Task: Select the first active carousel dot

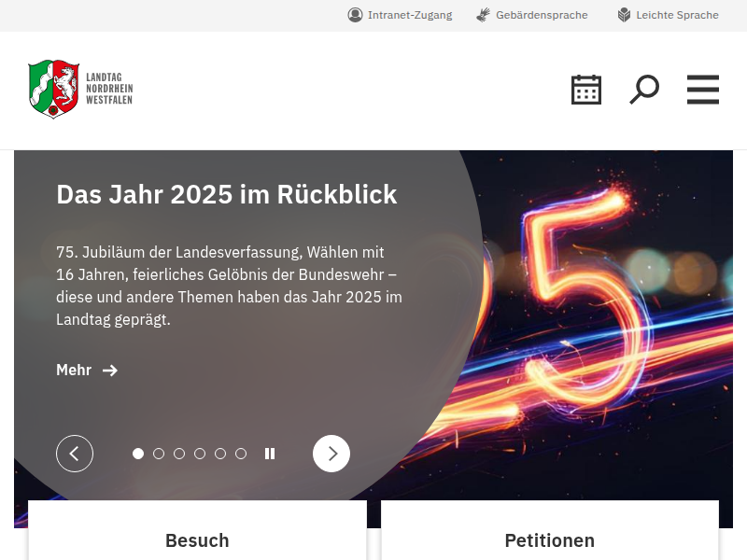Action: (x=138, y=454)
